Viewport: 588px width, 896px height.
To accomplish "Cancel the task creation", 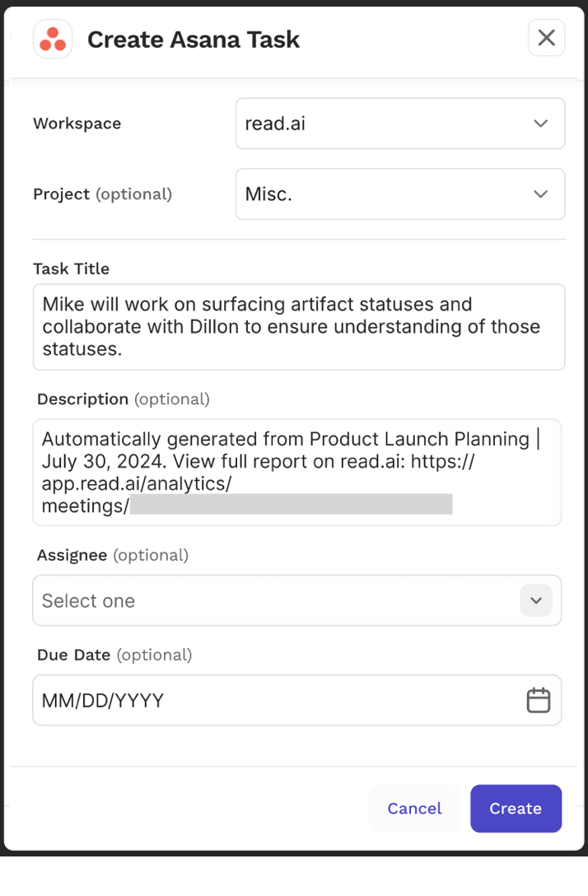I will (414, 808).
